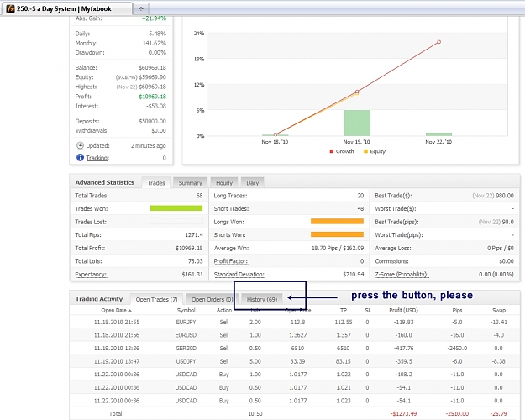Sort table by Symbol column header
This screenshot has width=525, height=420.
point(186,311)
